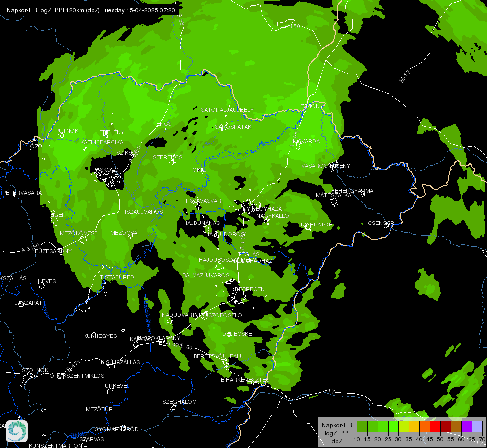Click the SAROSPATAK city label
487x448 pixels.
coord(233,127)
